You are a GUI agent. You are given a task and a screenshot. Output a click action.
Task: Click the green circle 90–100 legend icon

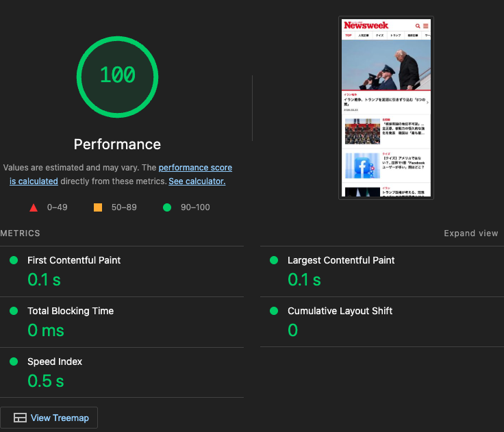166,207
